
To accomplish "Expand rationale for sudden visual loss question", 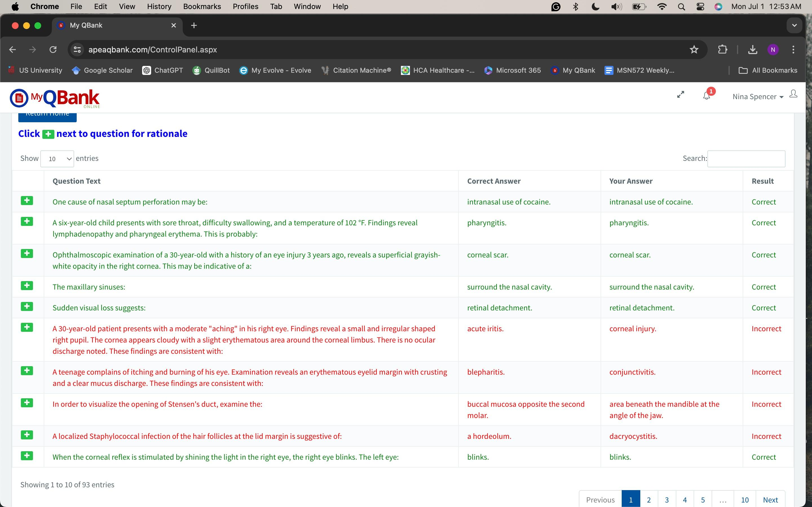I will (x=27, y=306).
